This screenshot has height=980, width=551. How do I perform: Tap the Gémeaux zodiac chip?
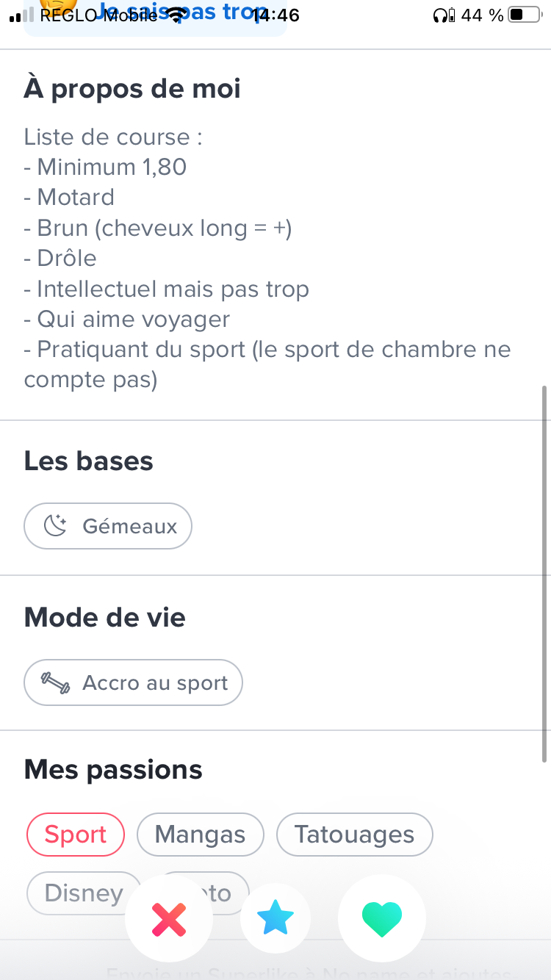pos(108,526)
